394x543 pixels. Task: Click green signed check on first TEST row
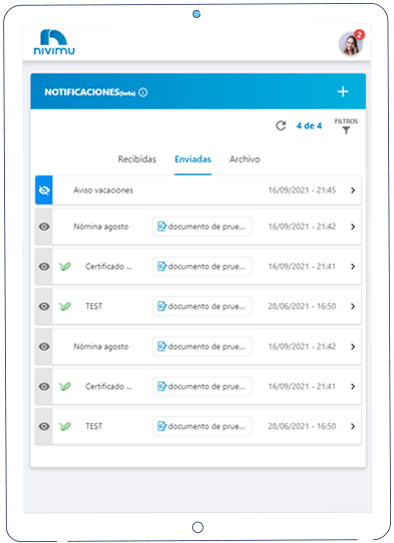pyautogui.click(x=65, y=306)
